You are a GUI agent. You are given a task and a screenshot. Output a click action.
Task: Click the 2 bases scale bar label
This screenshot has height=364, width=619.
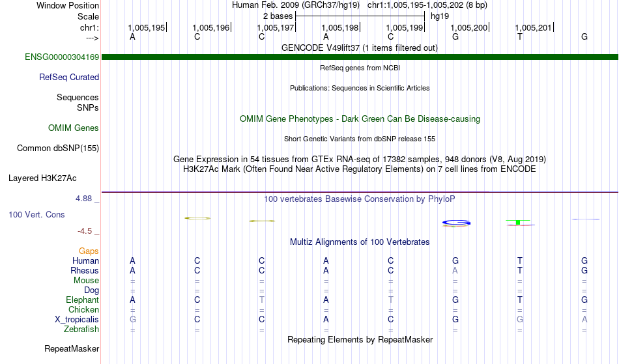coord(278,16)
